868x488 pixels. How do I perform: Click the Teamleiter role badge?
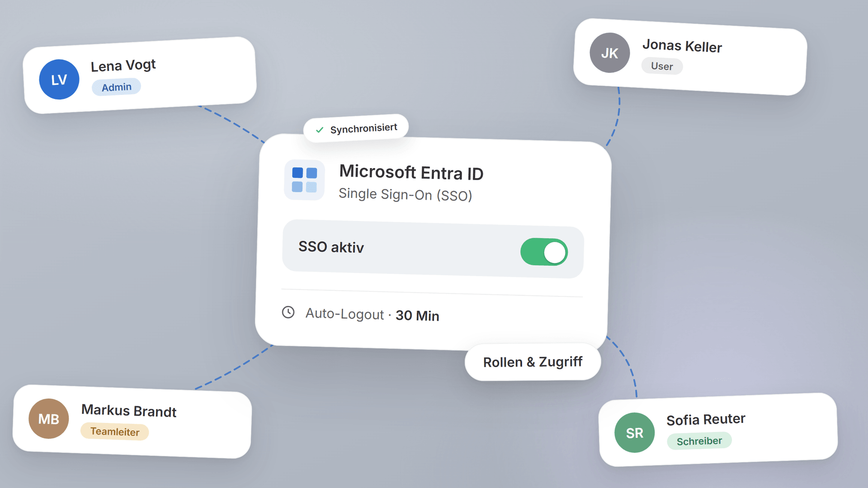tap(115, 432)
